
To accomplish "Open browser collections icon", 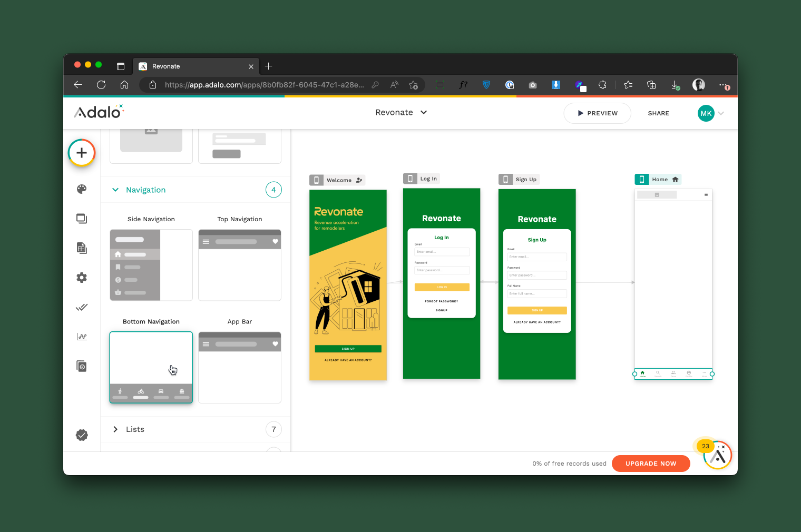I will pyautogui.click(x=651, y=85).
